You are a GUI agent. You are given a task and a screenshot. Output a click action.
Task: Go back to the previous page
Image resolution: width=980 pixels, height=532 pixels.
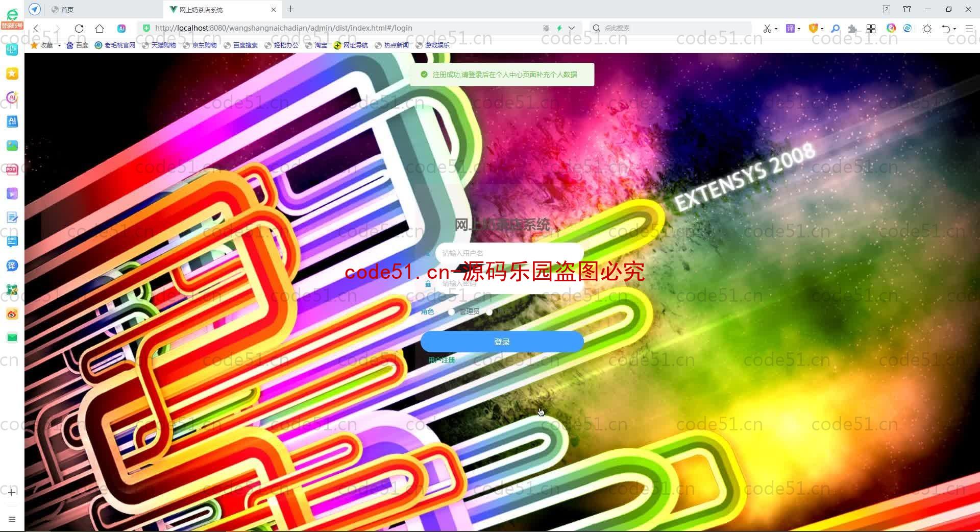tap(36, 29)
